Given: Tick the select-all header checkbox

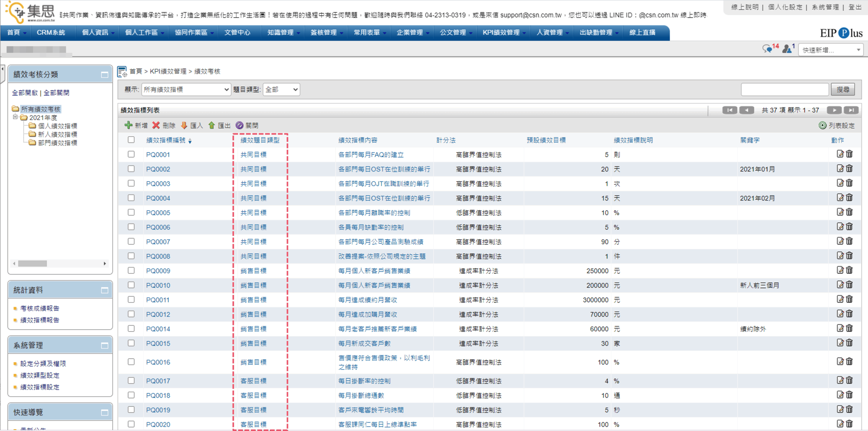Looking at the screenshot, I should pos(131,140).
